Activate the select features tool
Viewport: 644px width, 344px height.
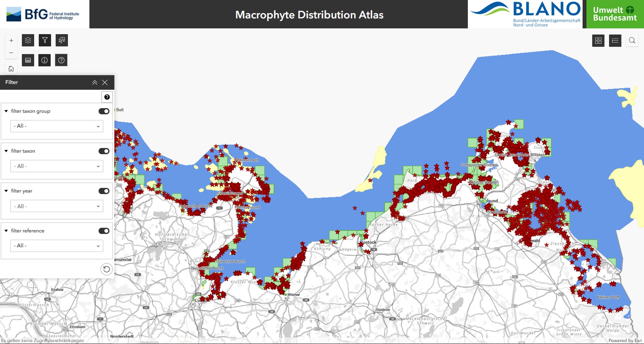coord(62,40)
